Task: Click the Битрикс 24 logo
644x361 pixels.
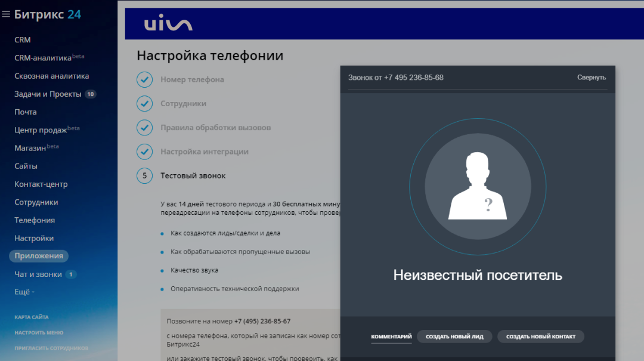Action: tap(48, 14)
